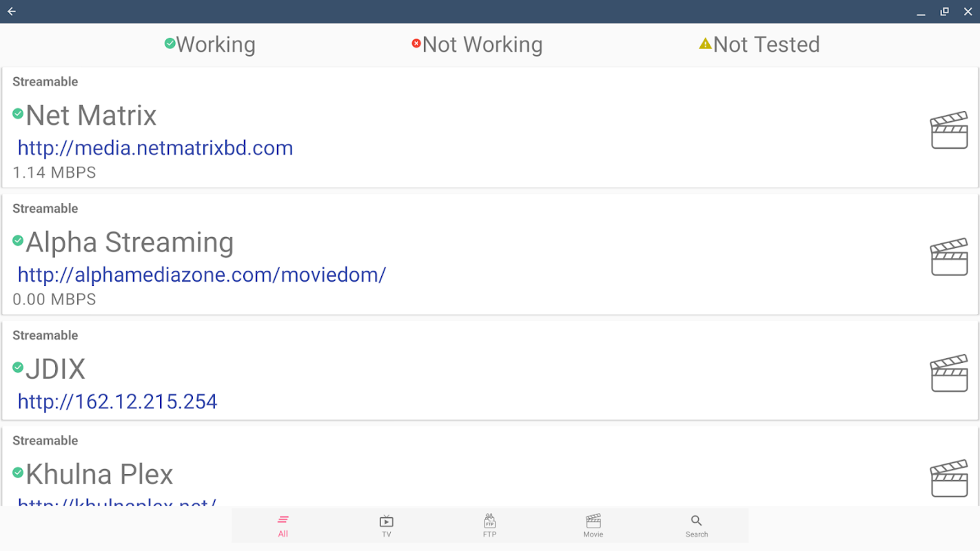
Task: Open the alphamediazone.com/moviedom link
Action: click(x=202, y=275)
